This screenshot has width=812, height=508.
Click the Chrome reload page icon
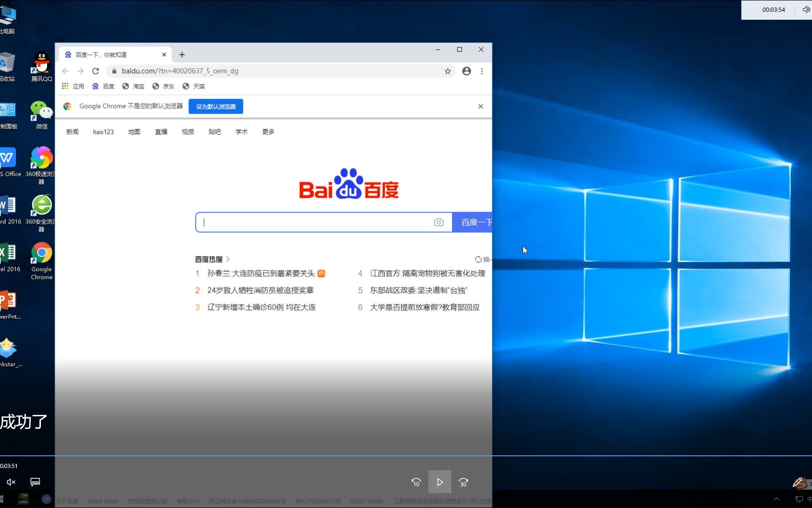(95, 71)
